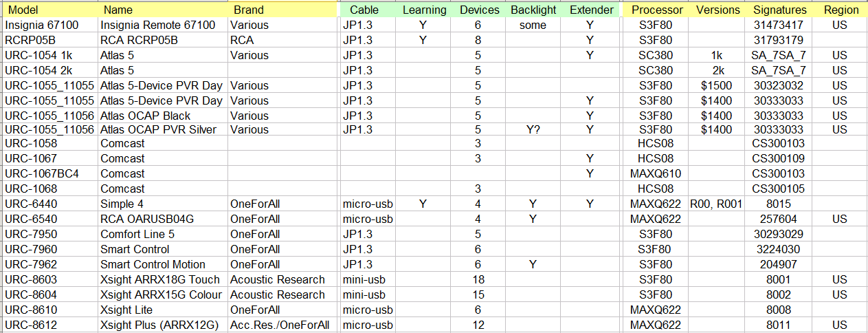Select the devices cell showing 18

479,279
